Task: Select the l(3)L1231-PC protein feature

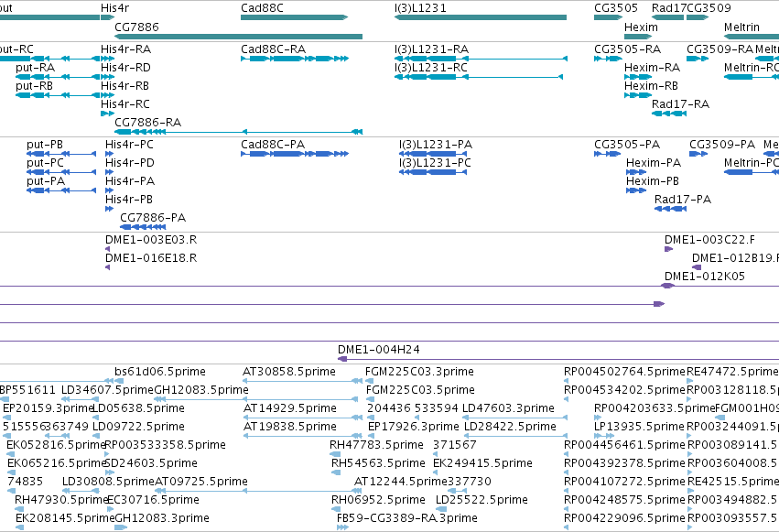Action: (433, 172)
